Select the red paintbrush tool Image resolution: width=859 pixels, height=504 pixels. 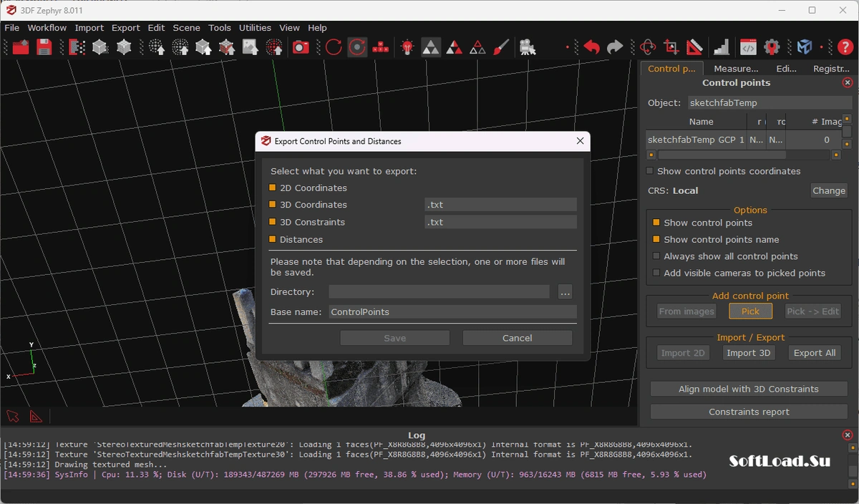point(502,47)
